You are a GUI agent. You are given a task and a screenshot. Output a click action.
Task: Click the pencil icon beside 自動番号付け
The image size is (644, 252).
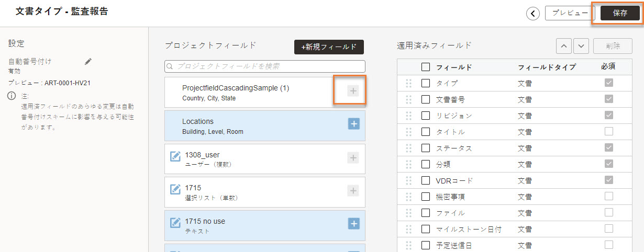click(88, 61)
